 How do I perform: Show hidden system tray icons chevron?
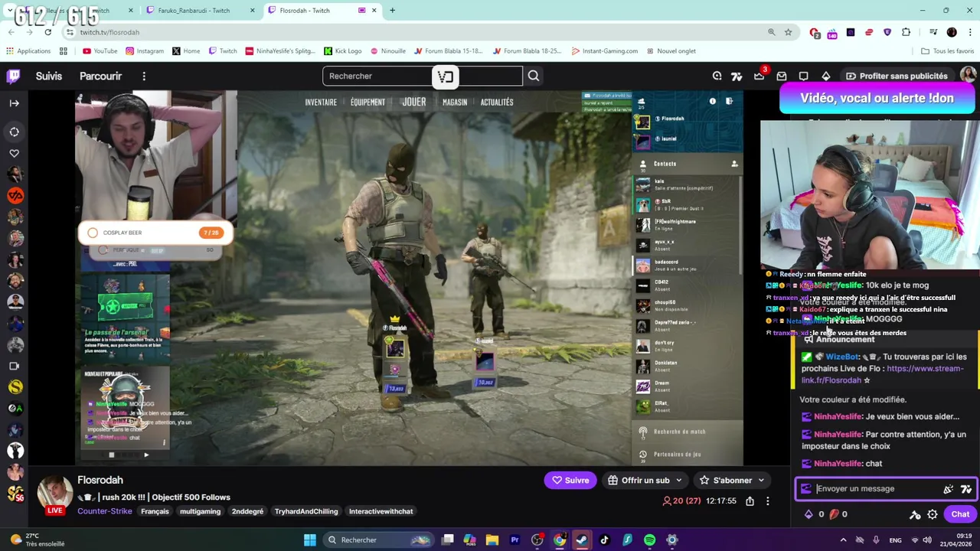(843, 540)
